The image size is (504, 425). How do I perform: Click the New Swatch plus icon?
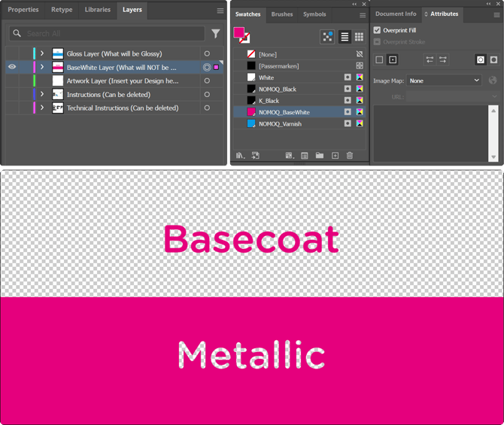click(335, 156)
